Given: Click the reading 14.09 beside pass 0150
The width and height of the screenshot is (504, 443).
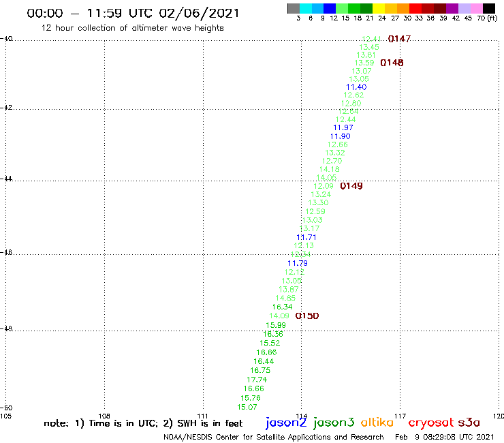Looking at the screenshot, I should [279, 316].
